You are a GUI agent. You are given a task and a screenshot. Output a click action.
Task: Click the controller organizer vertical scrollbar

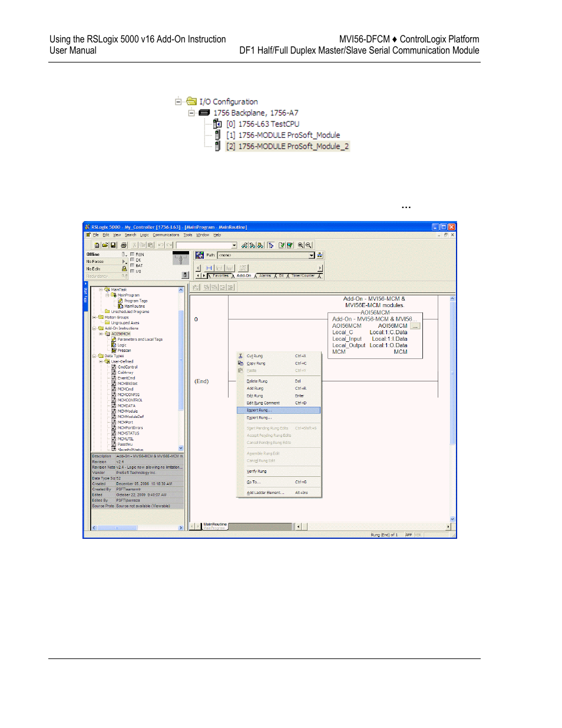(x=181, y=369)
